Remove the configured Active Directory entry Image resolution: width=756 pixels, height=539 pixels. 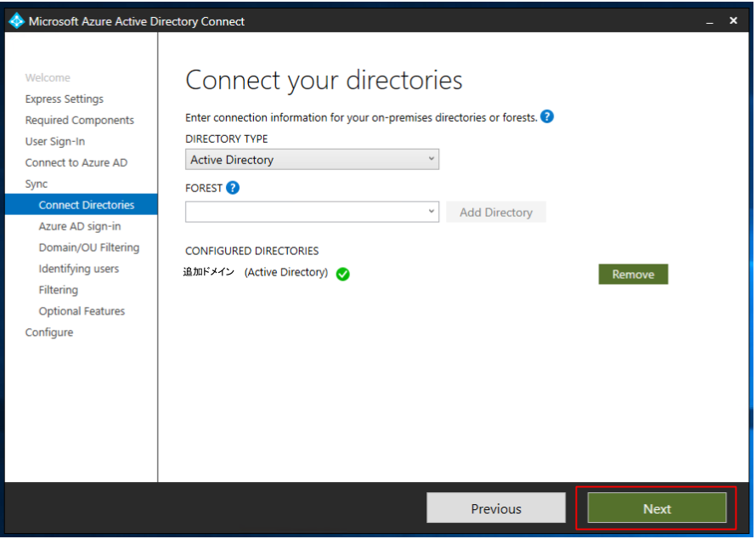click(633, 274)
